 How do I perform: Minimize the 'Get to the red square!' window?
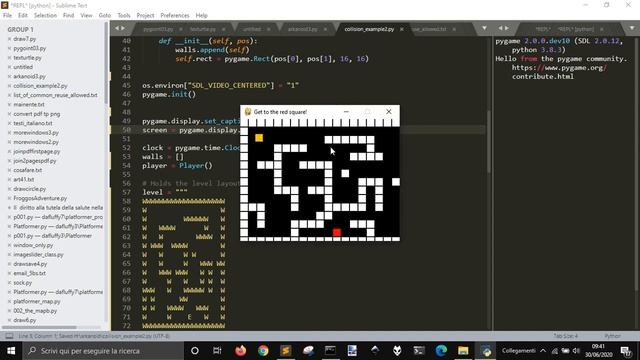point(346,111)
